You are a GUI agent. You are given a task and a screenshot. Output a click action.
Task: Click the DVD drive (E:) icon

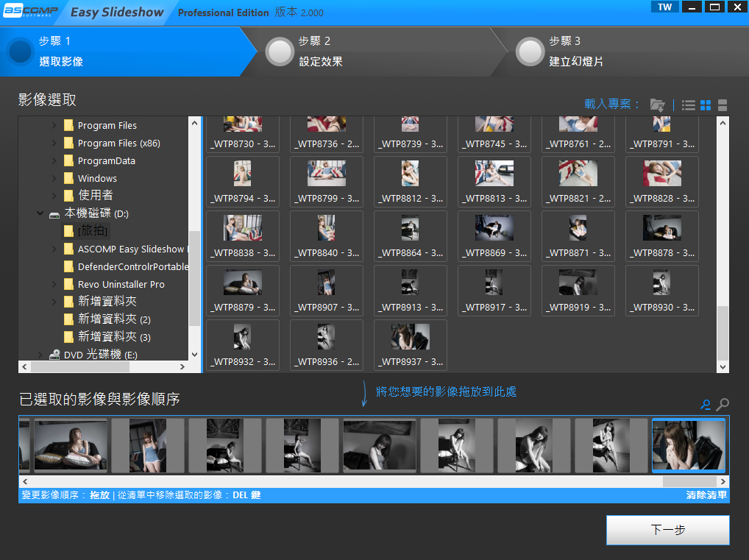pos(54,355)
